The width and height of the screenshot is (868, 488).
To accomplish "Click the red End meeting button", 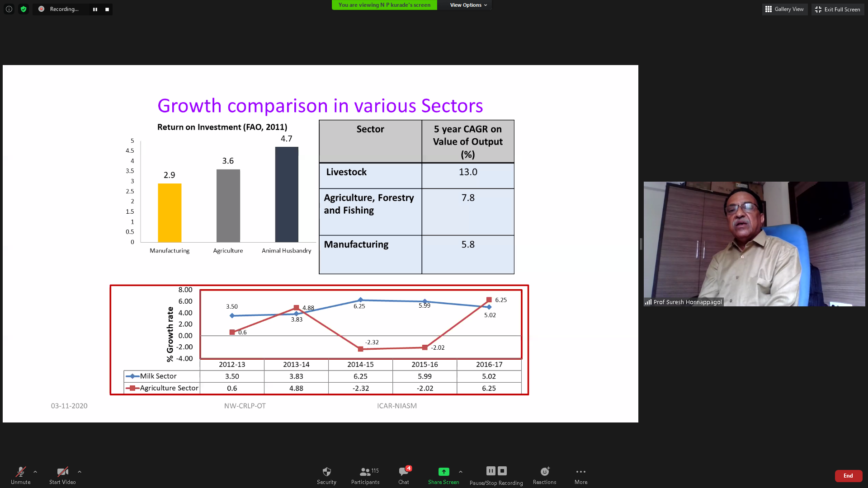I will [x=848, y=476].
